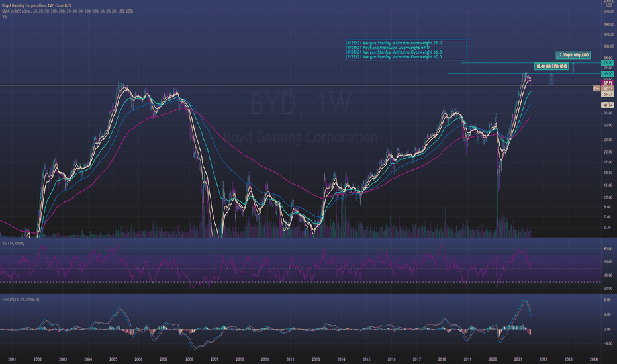Image resolution: width=617 pixels, height=364 pixels.
Task: Click the 2008 label on time axis
Action: pos(189,359)
